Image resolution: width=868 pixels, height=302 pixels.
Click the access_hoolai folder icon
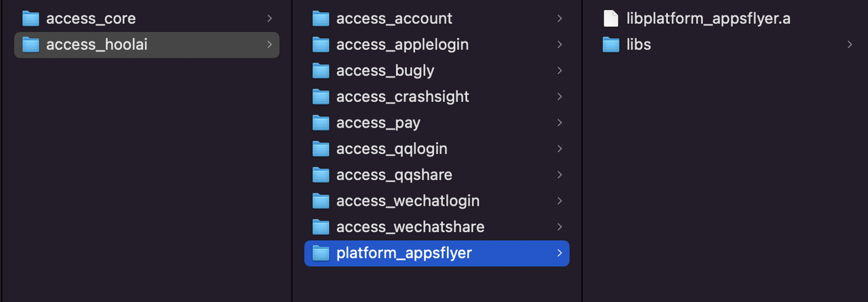[31, 45]
